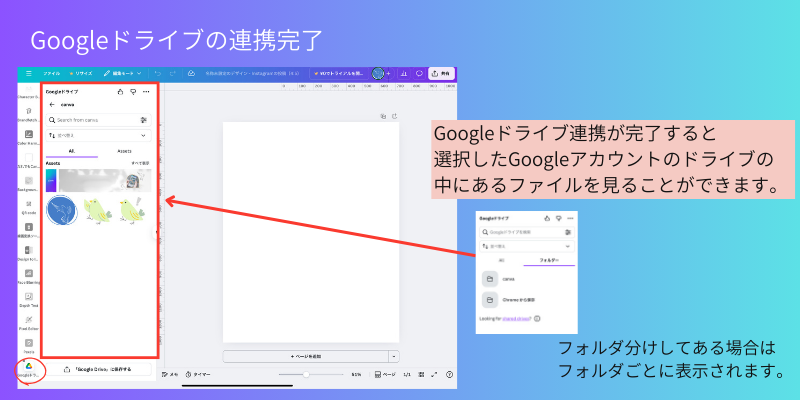The height and width of the screenshot is (400, 800).
Task: Open the タイマー timer in the bottom bar
Action: pos(198,374)
